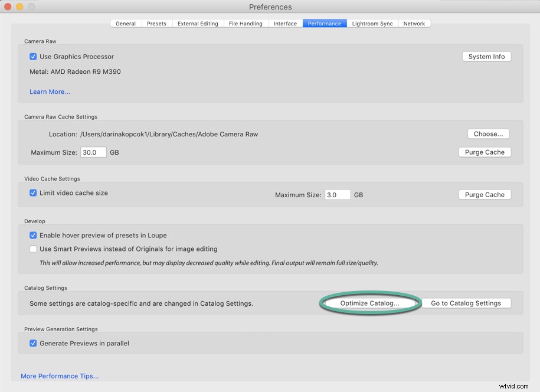Image resolution: width=540 pixels, height=392 pixels.
Task: Run Optimize Catalog
Action: coord(370,303)
